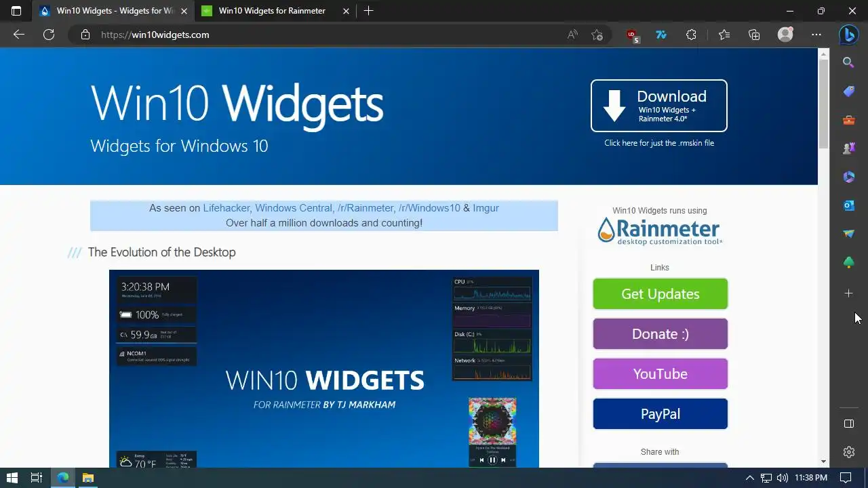This screenshot has width=868, height=488.
Task: Click the Edge taskbar icon
Action: (x=62, y=478)
